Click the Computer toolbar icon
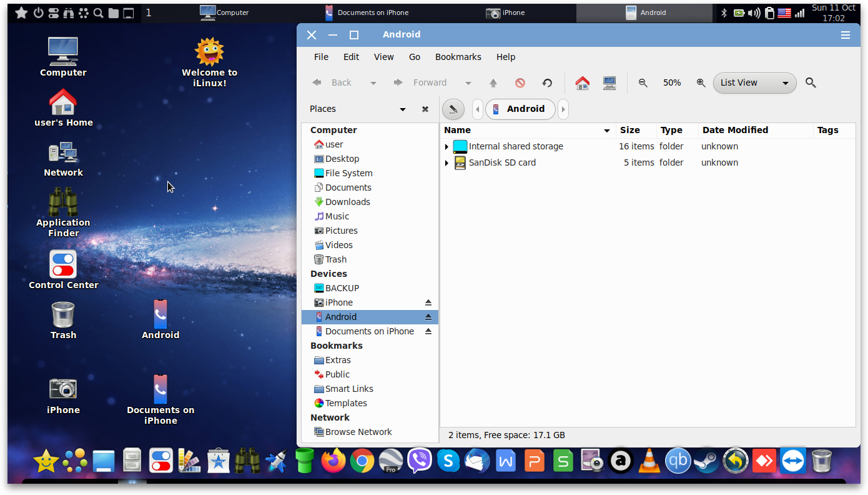Screen dimensions: 868x495 tap(609, 82)
